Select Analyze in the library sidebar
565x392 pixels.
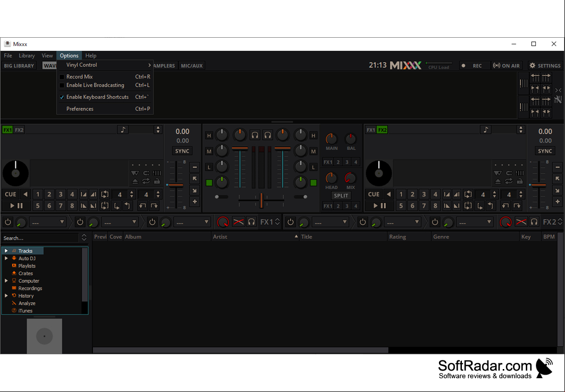(27, 303)
